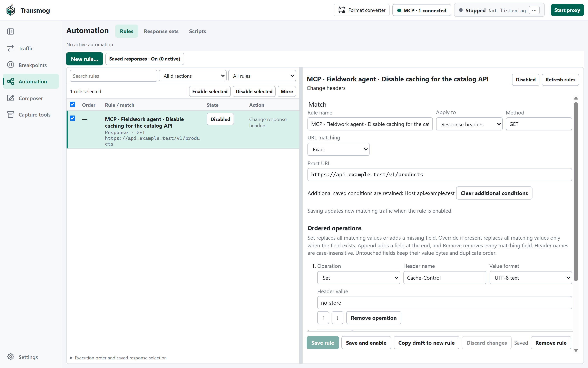Image resolution: width=588 pixels, height=368 pixels.
Task: Move operation 1 up with the arrow
Action: click(x=323, y=318)
